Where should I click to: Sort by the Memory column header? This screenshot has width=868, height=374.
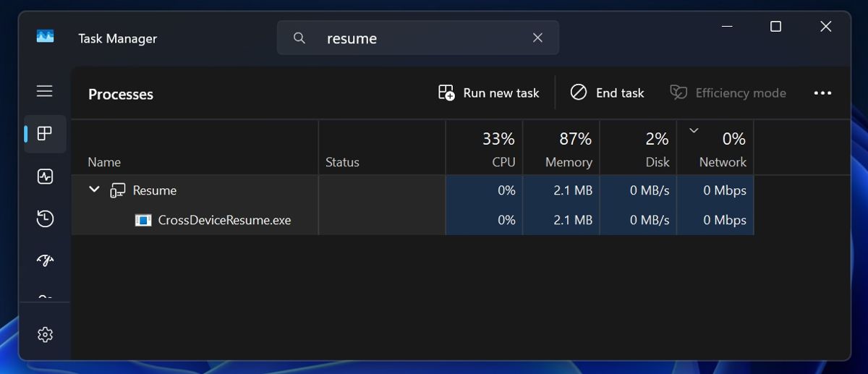pos(561,148)
